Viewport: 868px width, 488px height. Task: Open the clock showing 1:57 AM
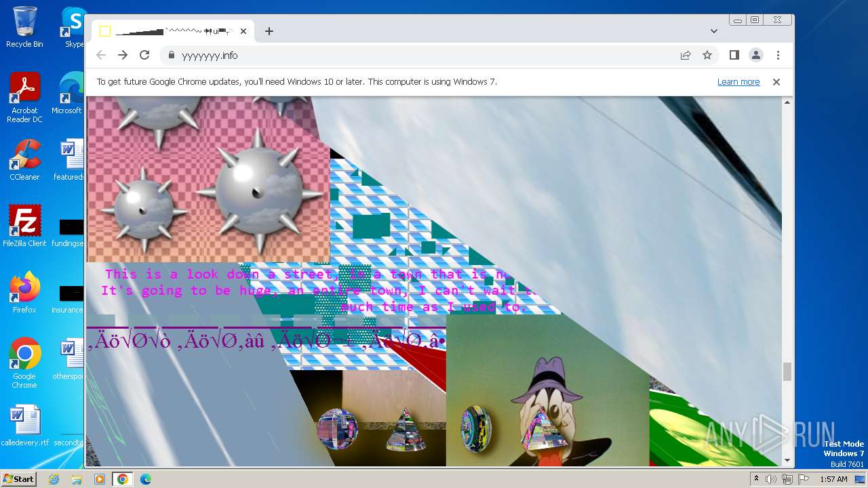coord(833,479)
